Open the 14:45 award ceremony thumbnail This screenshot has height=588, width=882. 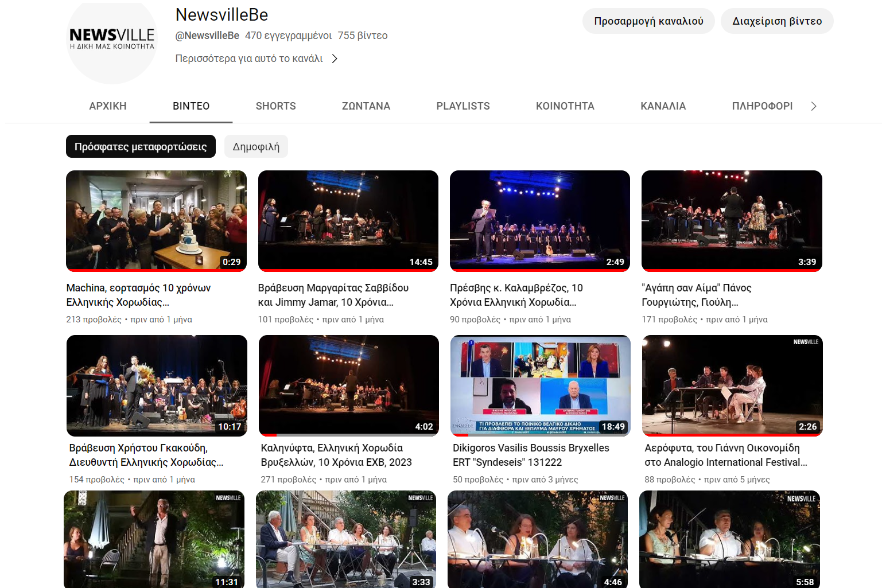click(348, 221)
